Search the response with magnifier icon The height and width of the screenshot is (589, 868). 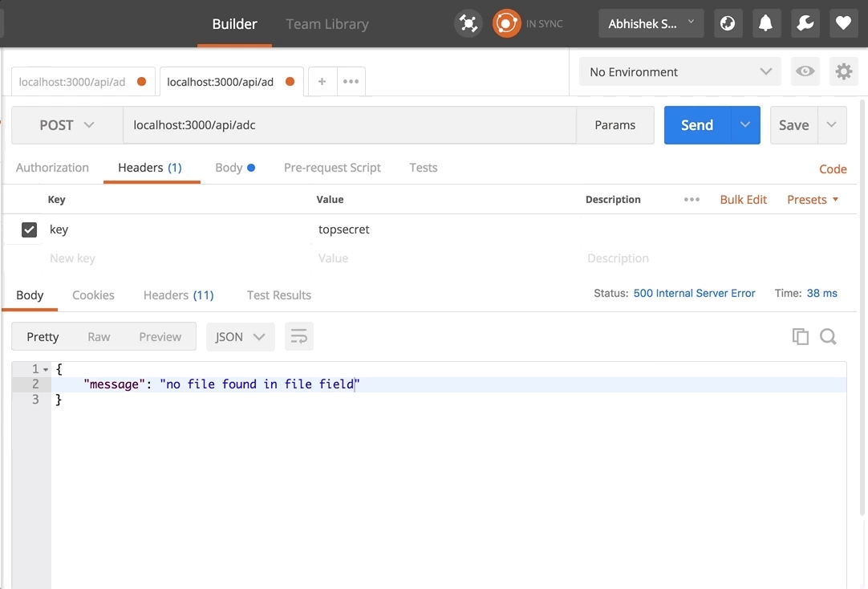pos(828,337)
